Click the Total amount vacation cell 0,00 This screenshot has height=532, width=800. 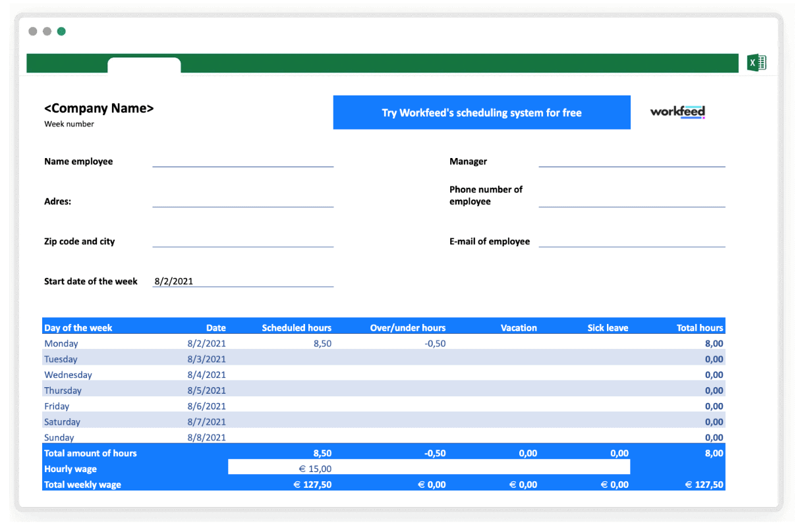click(x=528, y=453)
